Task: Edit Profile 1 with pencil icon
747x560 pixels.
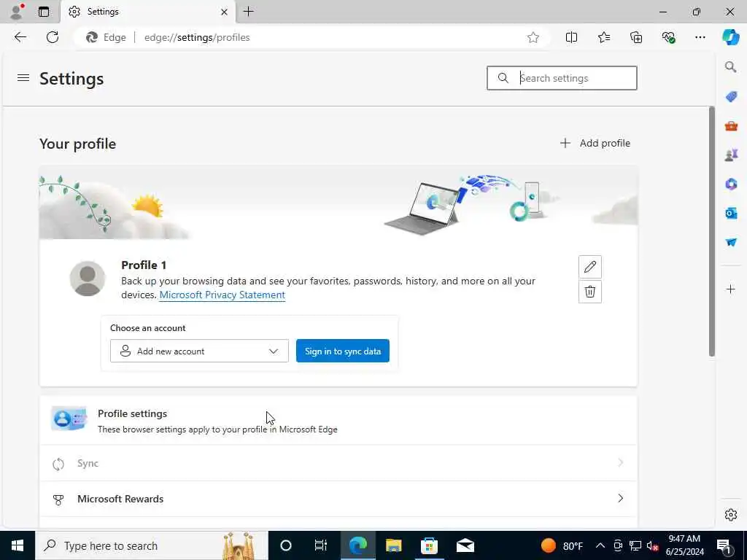Action: 589,267
